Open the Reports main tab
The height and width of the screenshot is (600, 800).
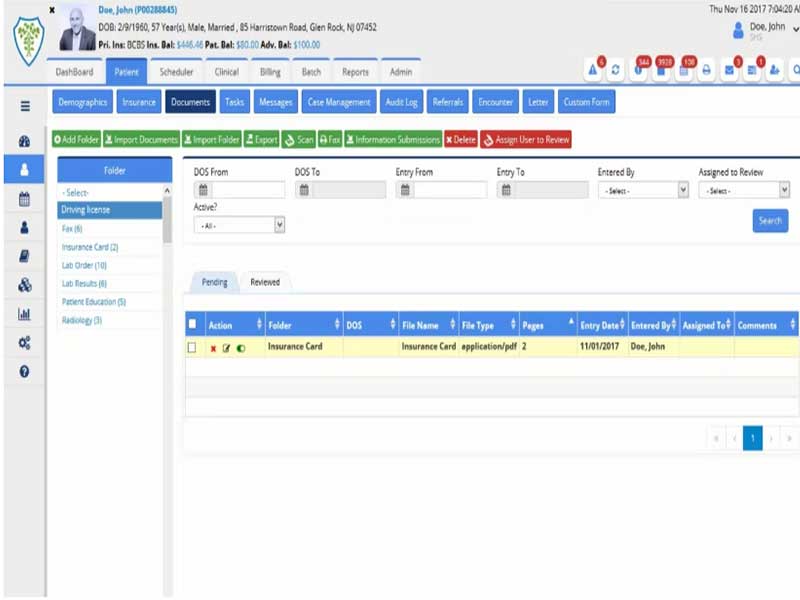355,72
